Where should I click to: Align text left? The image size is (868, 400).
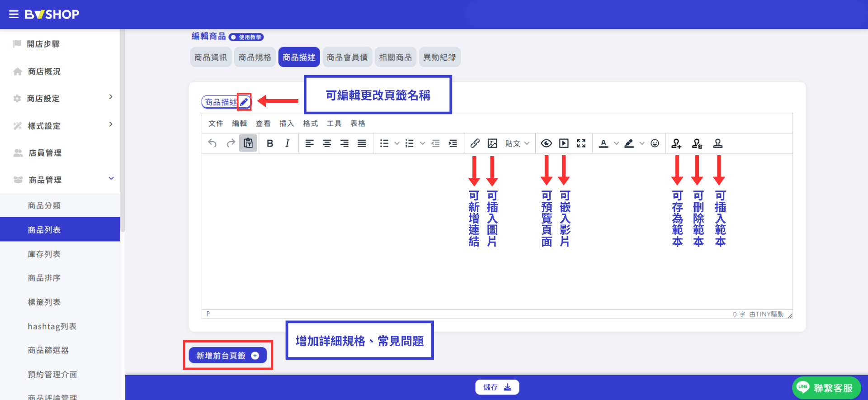[x=310, y=143]
